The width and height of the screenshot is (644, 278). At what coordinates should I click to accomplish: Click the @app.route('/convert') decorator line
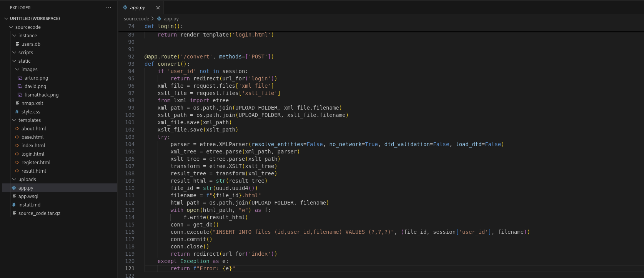(x=209, y=57)
